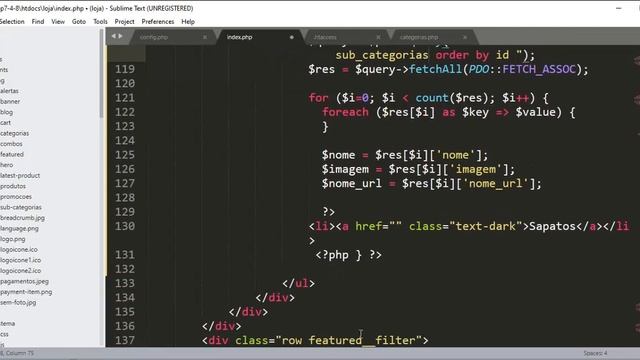
Task: Open the Selection menu
Action: coord(12,22)
